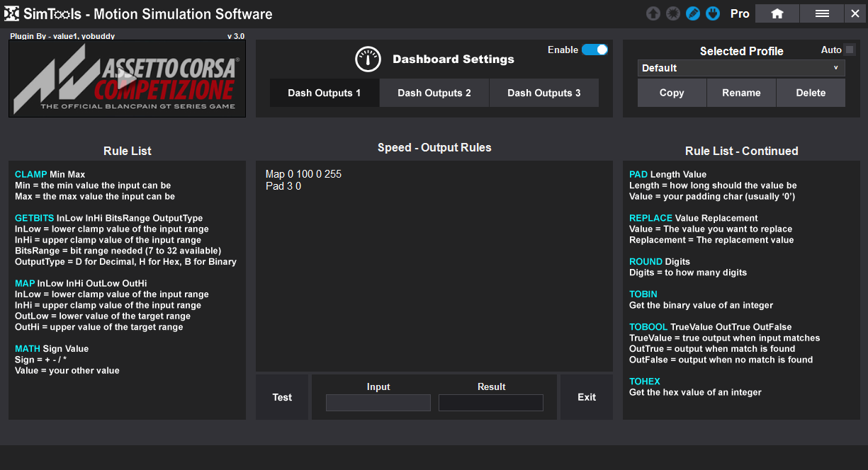Click the Assetto Corsa Competizione banner

pyautogui.click(x=127, y=79)
